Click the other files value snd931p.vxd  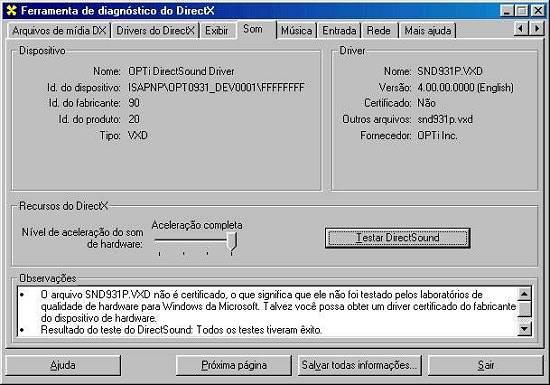[445, 119]
